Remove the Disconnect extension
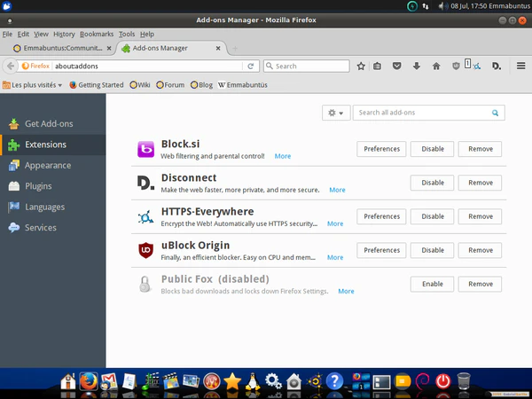This screenshot has height=399, width=532. (480, 183)
